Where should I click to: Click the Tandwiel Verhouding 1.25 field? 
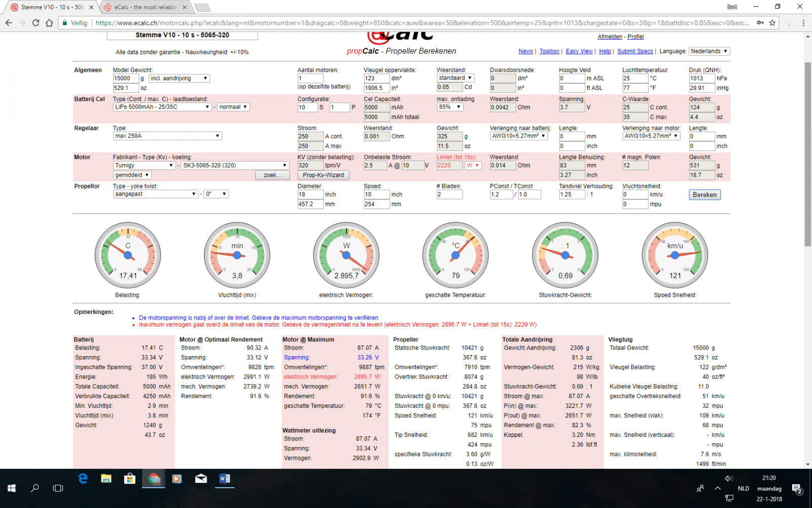click(572, 195)
